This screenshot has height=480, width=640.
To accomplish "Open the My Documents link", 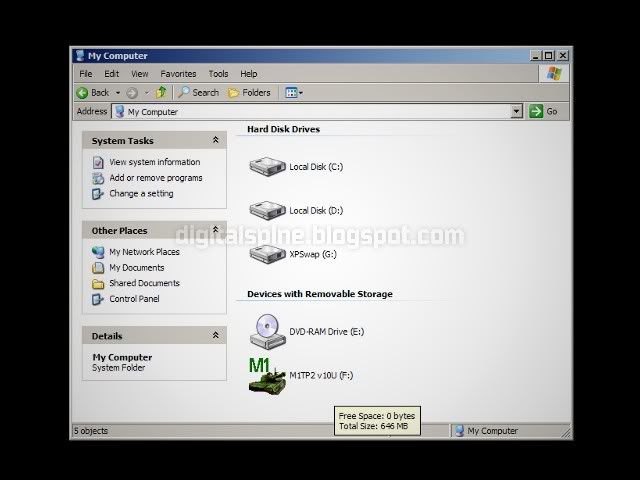I will 137,268.
